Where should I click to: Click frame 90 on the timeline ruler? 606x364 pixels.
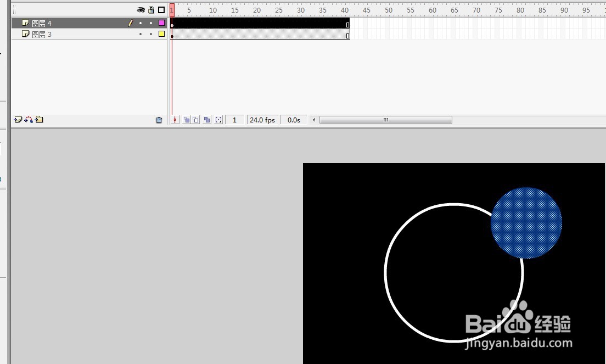(x=564, y=10)
